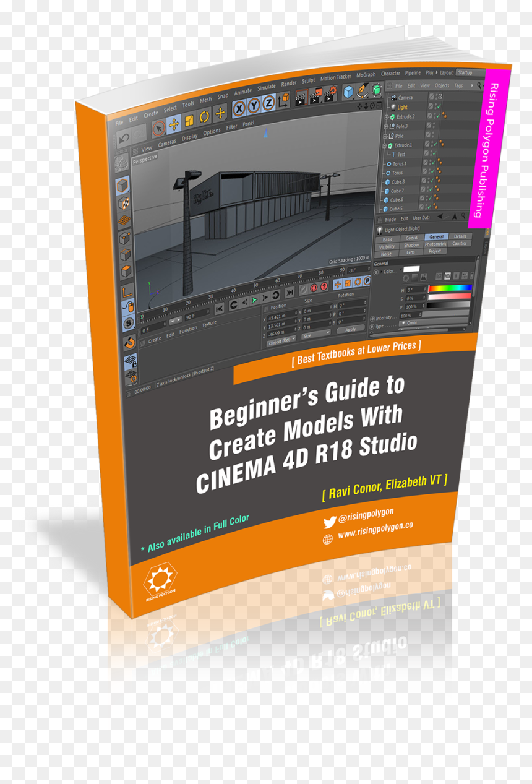Activate the Rotate tool
Screen dimensions: 532x784
pos(205,117)
